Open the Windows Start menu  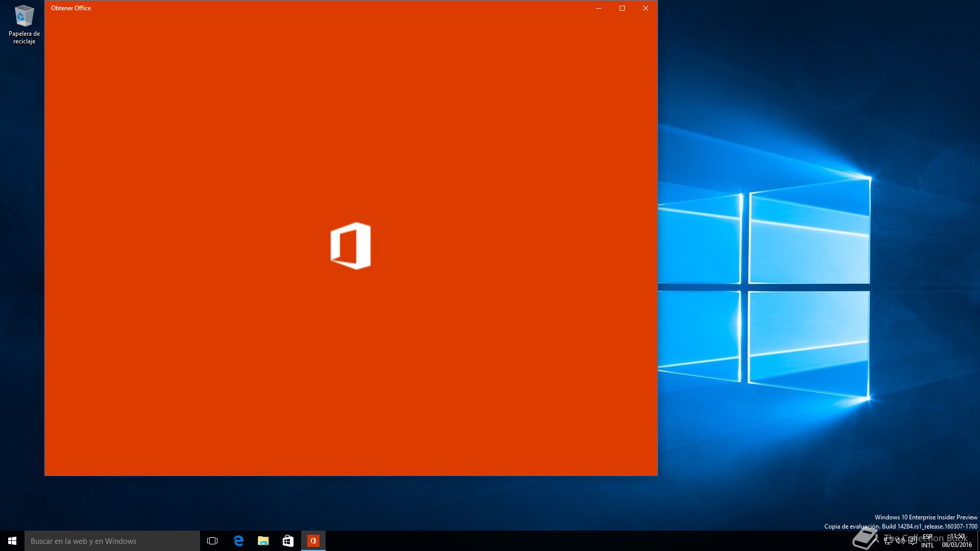click(12, 541)
